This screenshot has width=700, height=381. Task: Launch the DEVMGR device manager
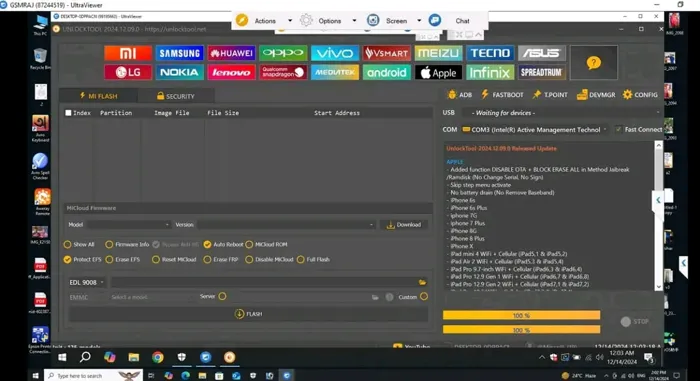(x=596, y=95)
